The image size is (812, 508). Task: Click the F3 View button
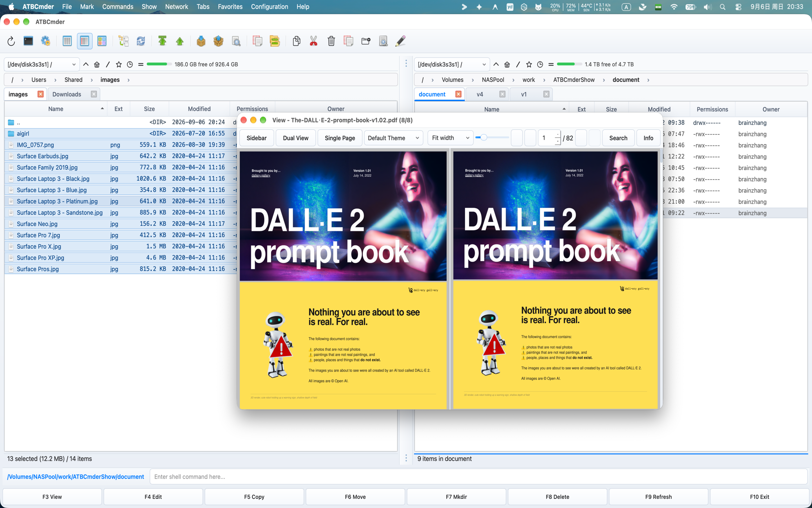pyautogui.click(x=52, y=497)
